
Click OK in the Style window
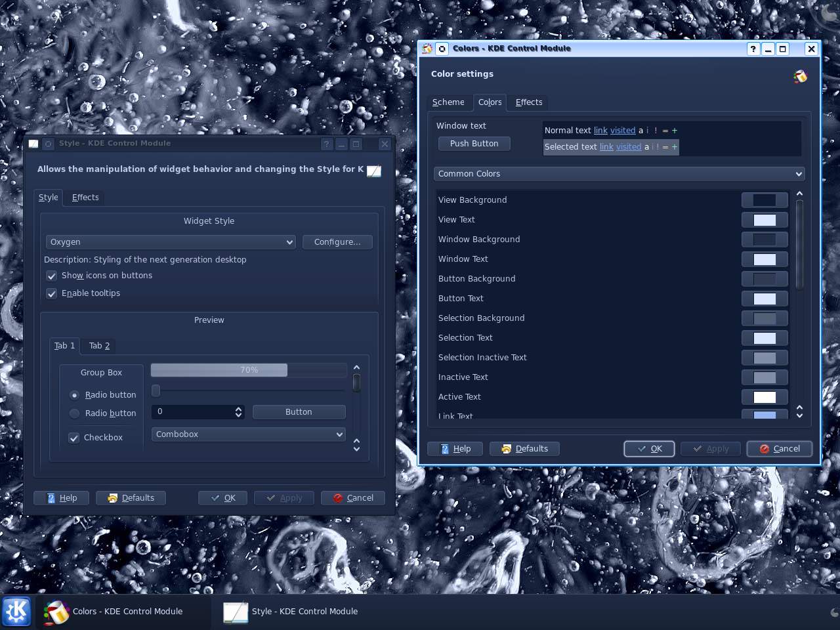point(222,498)
